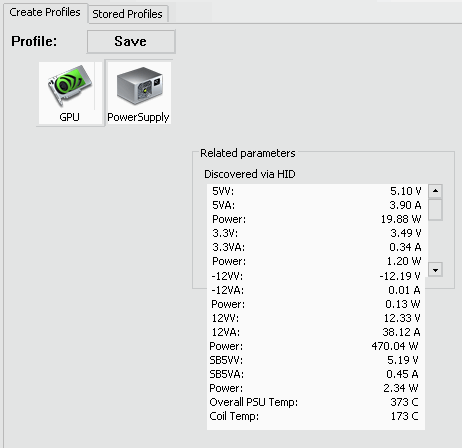Select the Overall PSU Temp row
Screen dimensions: 462x448
[x=316, y=402]
